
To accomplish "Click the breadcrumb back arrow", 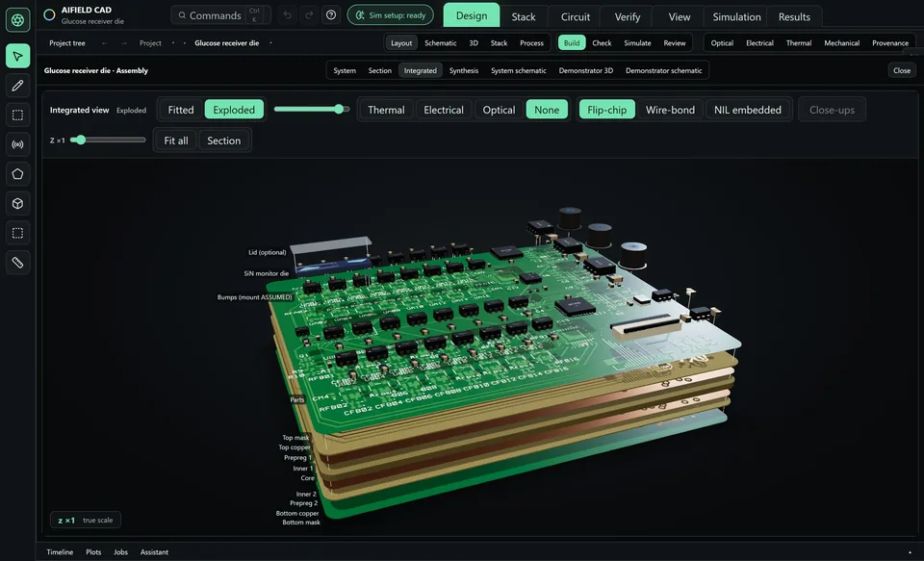I will [104, 43].
